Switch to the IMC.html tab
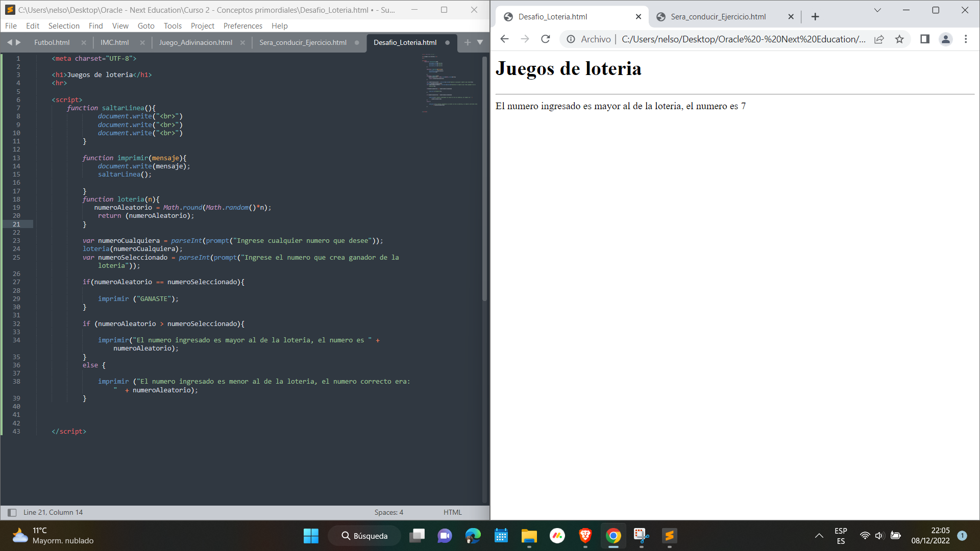The image size is (980, 551). point(115,43)
